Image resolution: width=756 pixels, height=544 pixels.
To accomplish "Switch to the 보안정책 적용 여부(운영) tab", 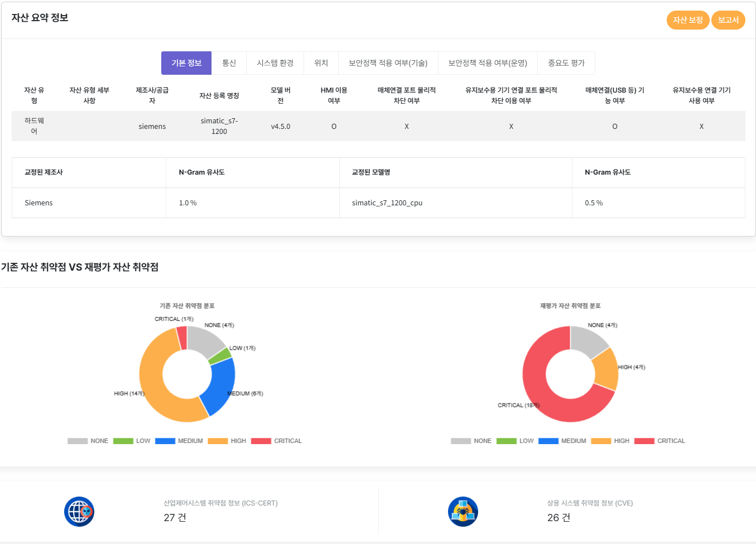I will [488, 63].
